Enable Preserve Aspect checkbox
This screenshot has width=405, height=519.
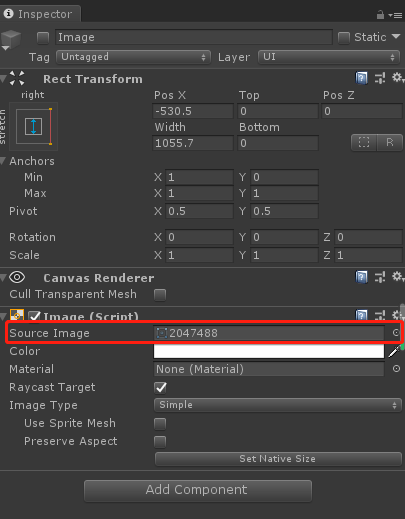click(160, 442)
